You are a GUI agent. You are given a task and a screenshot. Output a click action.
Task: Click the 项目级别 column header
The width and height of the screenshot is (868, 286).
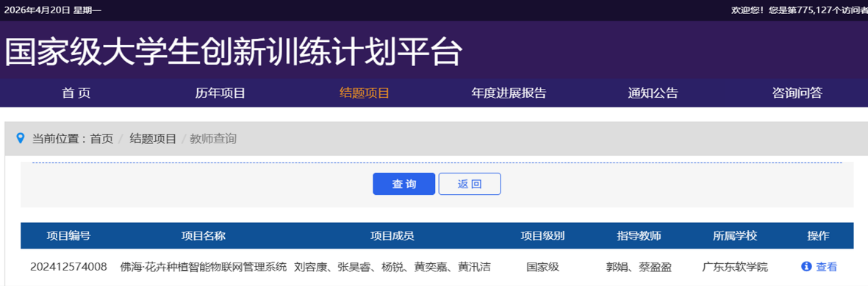(542, 235)
